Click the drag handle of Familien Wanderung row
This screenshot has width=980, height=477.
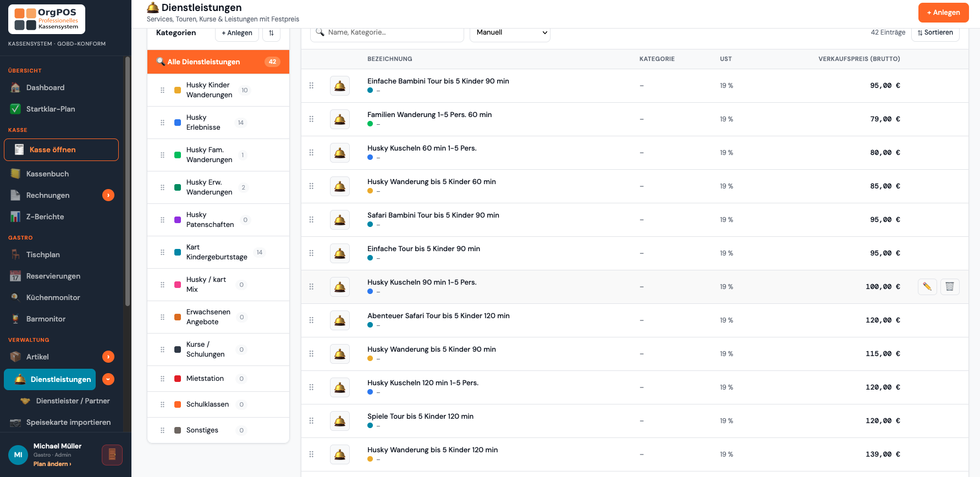(311, 119)
